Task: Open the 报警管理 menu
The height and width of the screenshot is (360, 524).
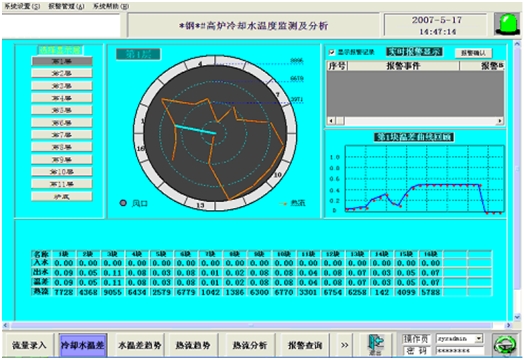Action: [x=67, y=6]
